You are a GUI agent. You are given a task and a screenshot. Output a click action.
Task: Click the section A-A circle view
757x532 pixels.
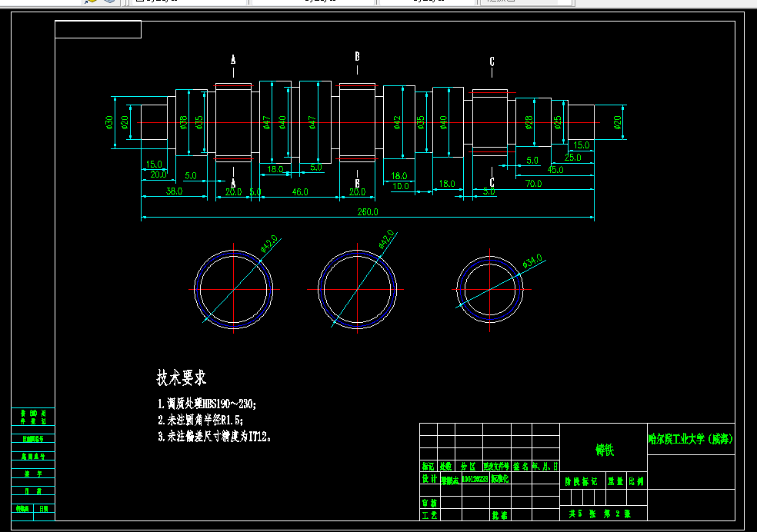[x=234, y=289]
